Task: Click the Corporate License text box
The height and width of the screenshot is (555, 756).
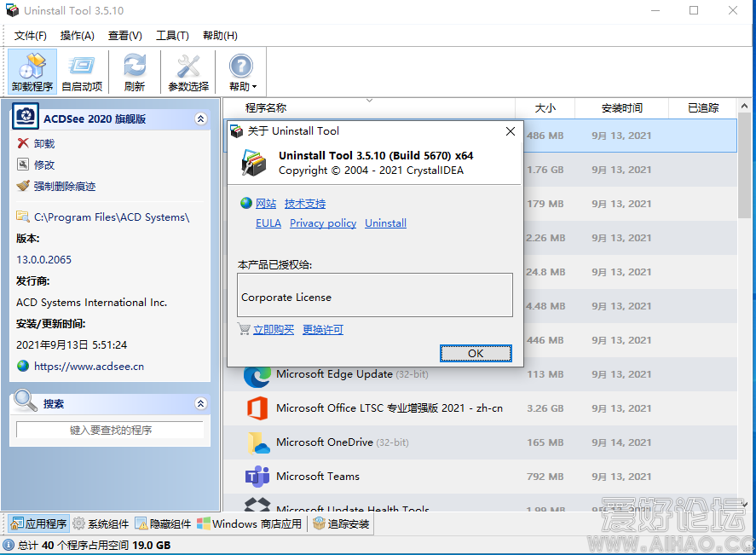Action: pyautogui.click(x=375, y=295)
